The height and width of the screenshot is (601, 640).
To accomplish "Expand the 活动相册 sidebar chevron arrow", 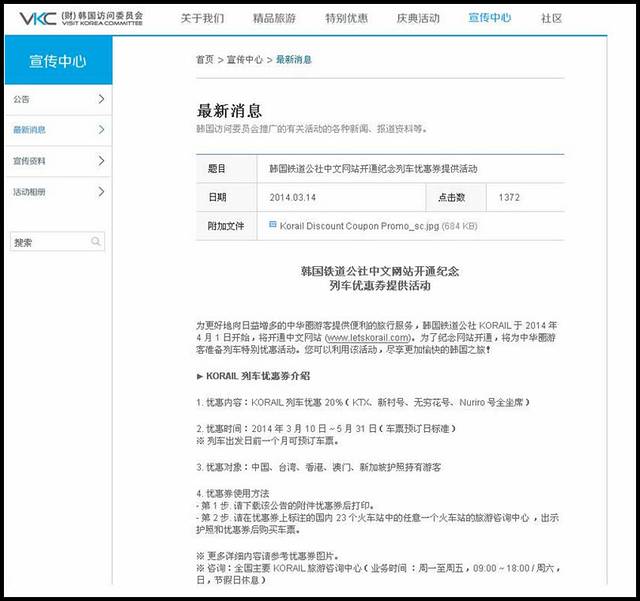I will pyautogui.click(x=101, y=192).
